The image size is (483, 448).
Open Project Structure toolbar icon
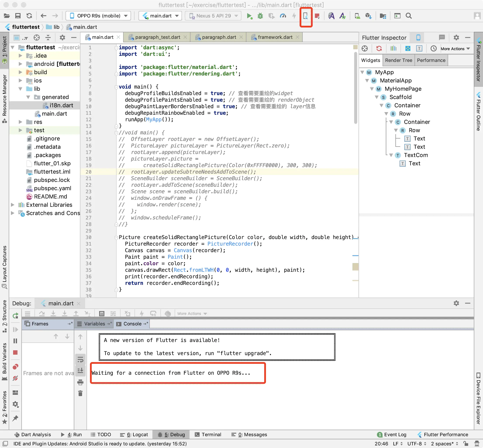point(383,16)
